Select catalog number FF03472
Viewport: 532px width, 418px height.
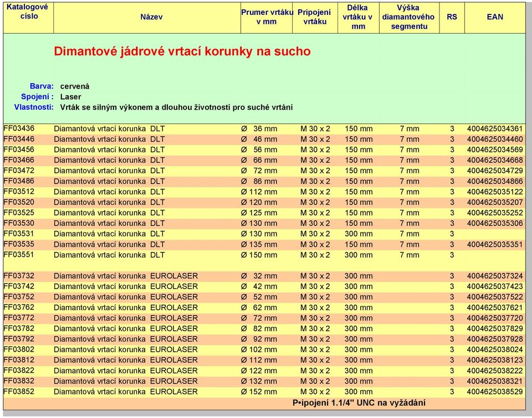[x=19, y=171]
